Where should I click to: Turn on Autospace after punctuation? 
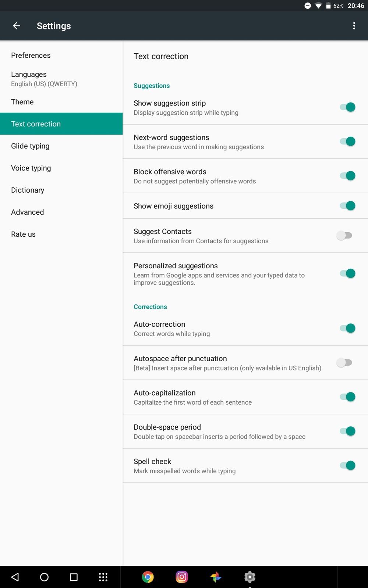point(344,362)
